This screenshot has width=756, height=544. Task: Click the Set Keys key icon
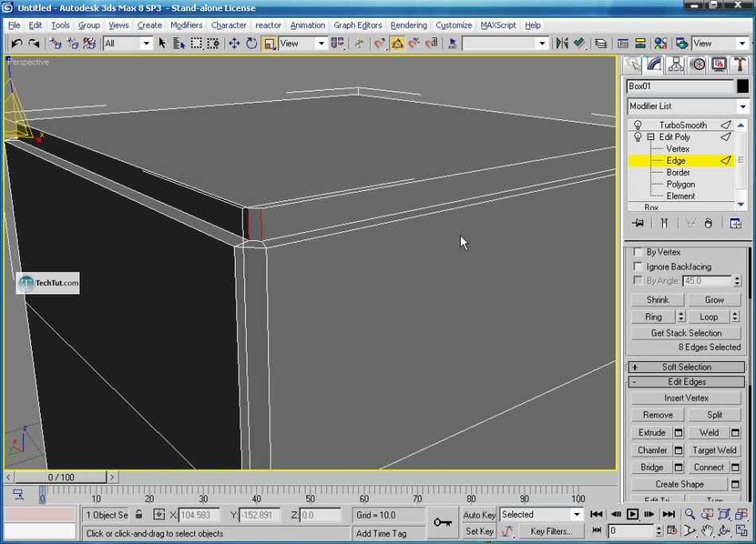tap(442, 523)
